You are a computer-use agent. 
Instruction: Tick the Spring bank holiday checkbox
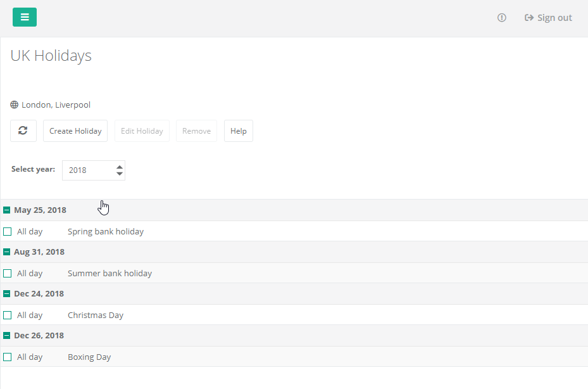8,232
